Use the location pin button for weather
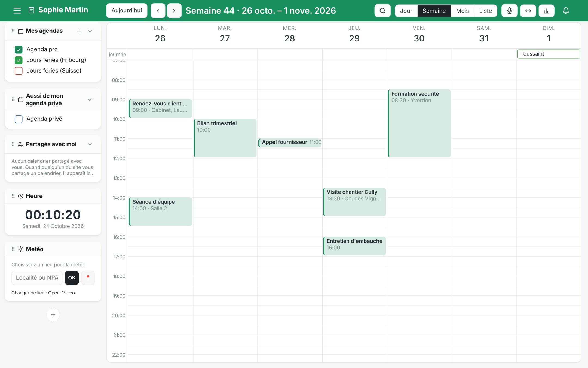Image resolution: width=588 pixels, height=368 pixels. click(88, 278)
